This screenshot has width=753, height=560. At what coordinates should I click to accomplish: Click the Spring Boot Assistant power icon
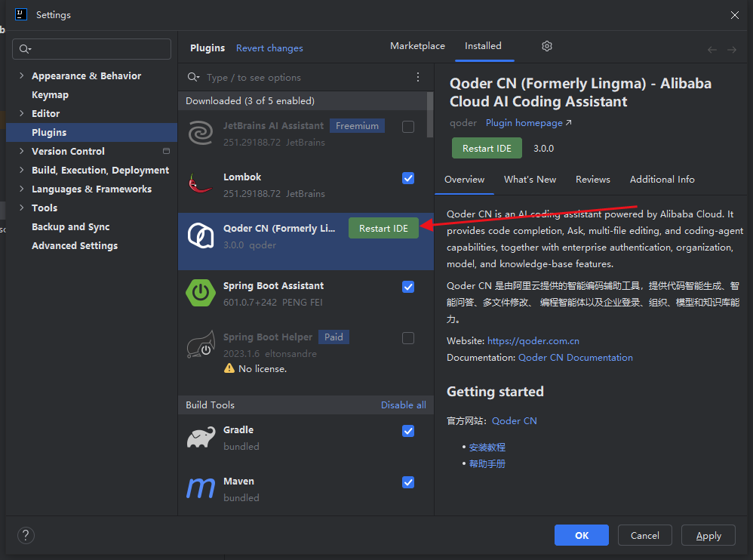(x=201, y=293)
